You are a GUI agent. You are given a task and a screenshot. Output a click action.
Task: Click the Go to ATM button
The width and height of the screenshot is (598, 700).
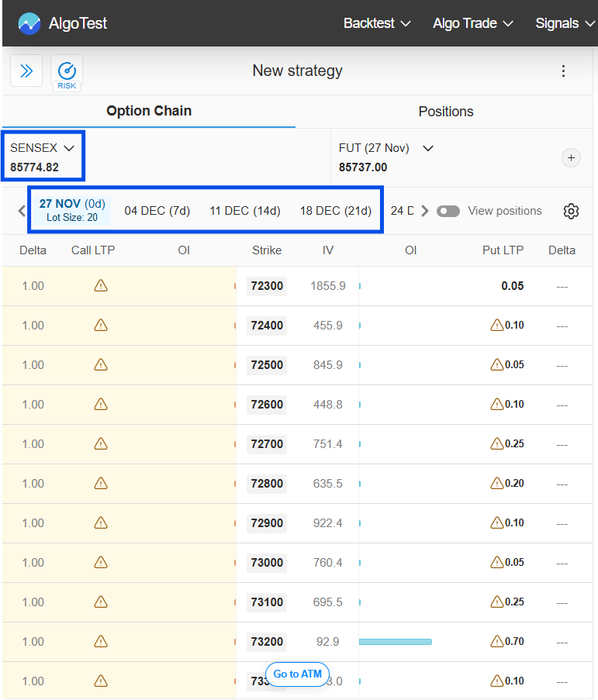(297, 674)
